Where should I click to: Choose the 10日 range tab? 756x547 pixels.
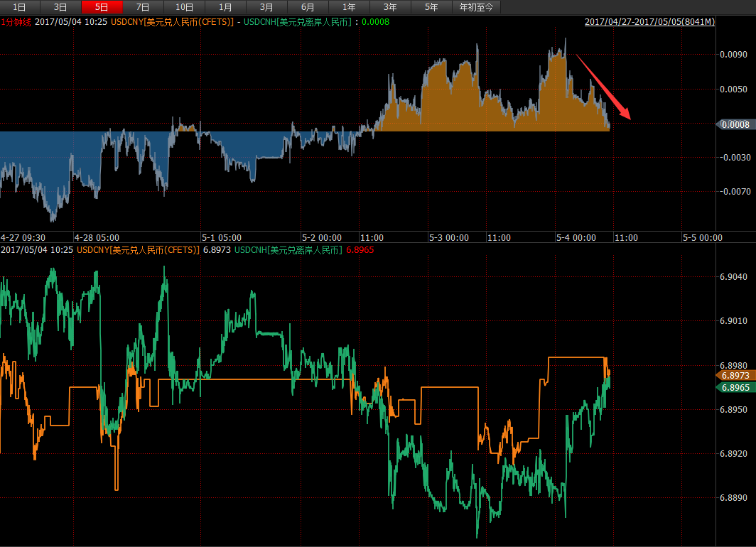coord(184,7)
